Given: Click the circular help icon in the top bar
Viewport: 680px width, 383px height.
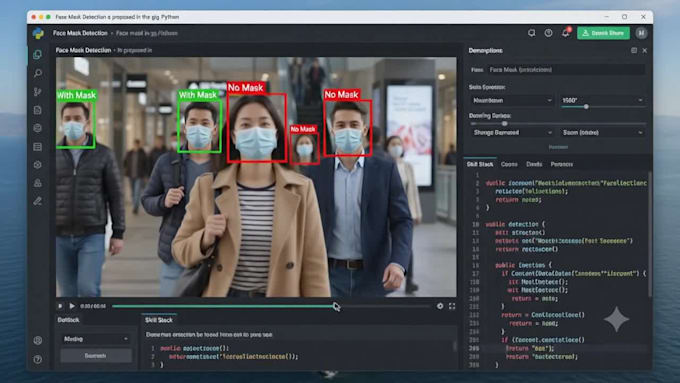Looking at the screenshot, I should (x=548, y=33).
